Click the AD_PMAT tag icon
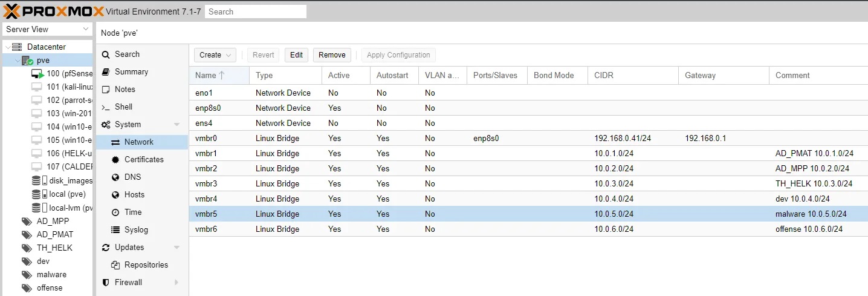The width and height of the screenshot is (868, 296). (27, 234)
